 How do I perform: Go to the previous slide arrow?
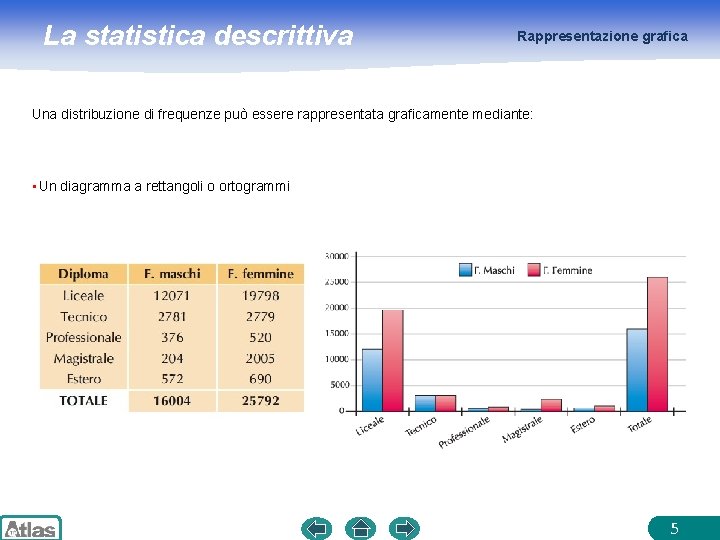coord(316,528)
